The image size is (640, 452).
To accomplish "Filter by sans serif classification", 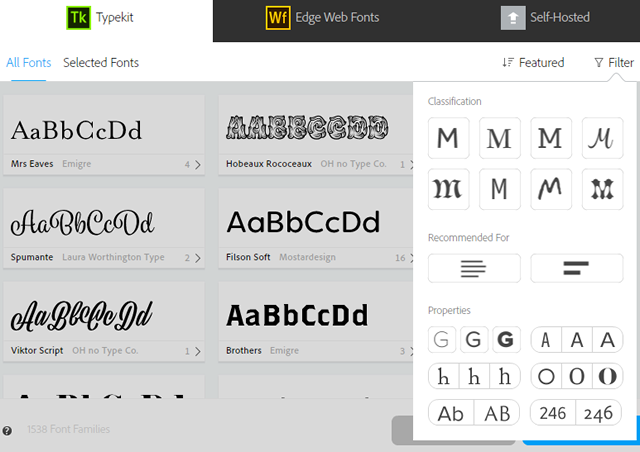I will click(x=448, y=138).
